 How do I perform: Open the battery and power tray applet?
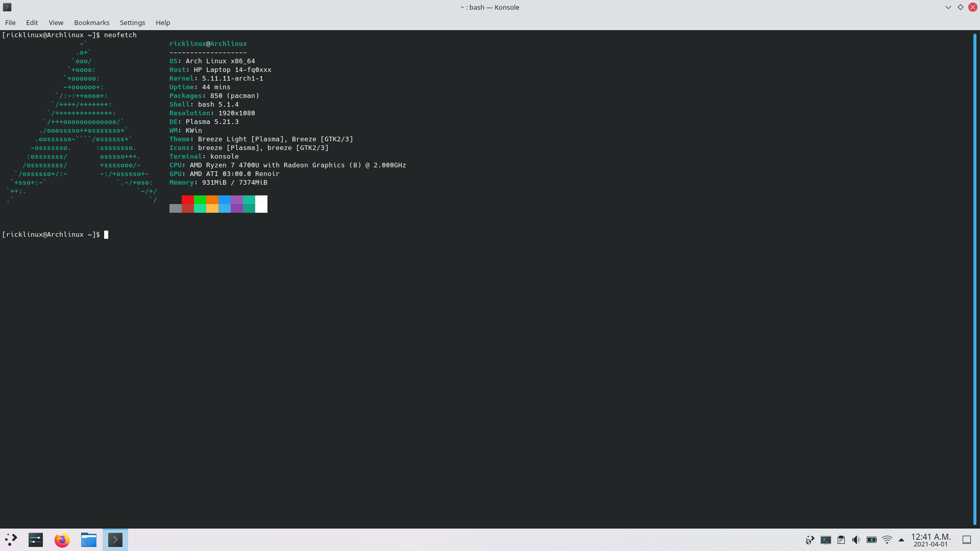pyautogui.click(x=872, y=540)
